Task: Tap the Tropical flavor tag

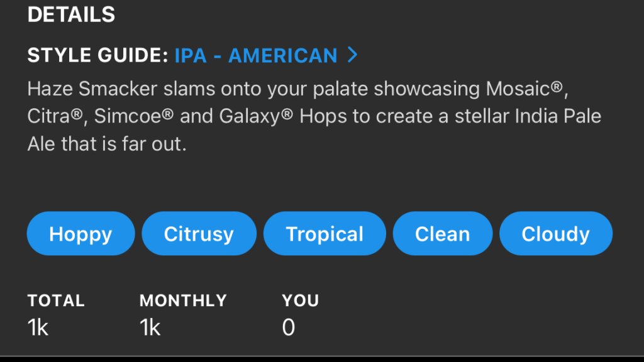Action: [325, 234]
